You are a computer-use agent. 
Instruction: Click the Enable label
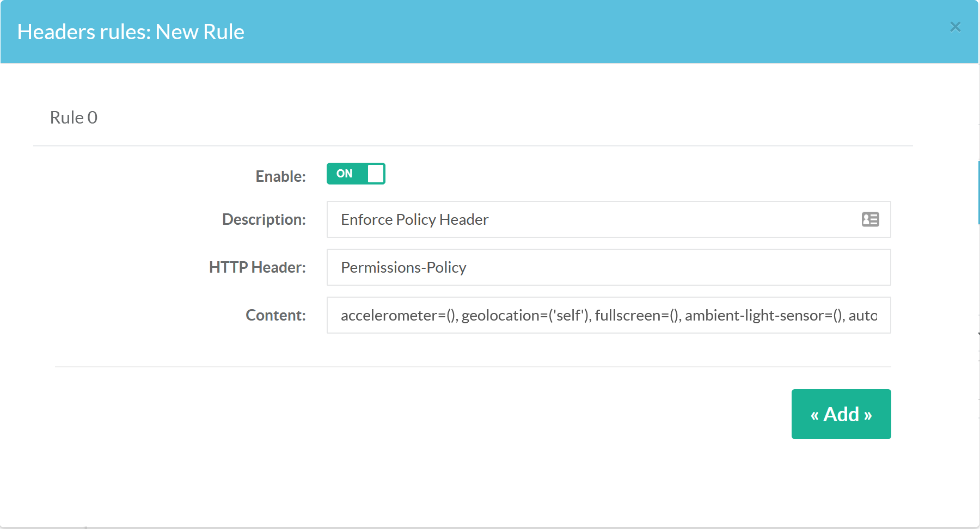280,176
